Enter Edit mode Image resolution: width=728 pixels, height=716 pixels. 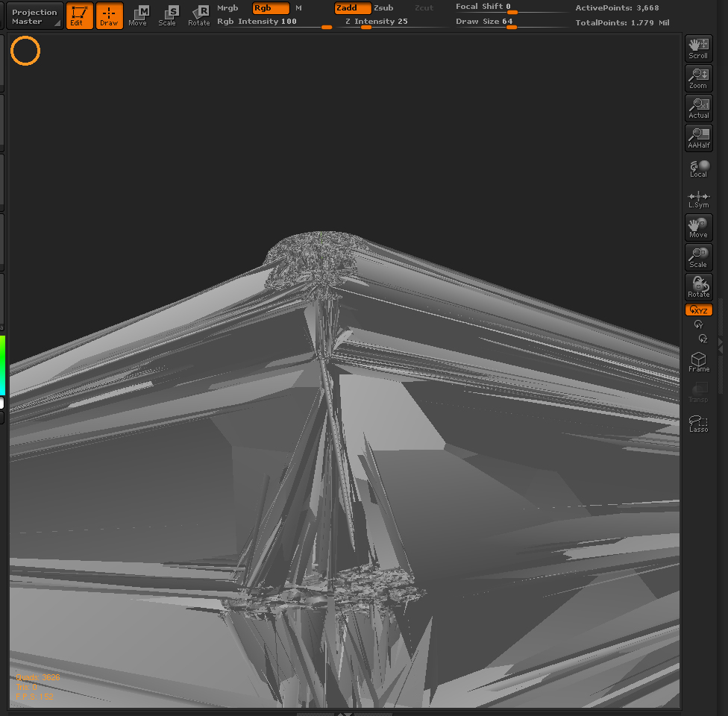80,15
